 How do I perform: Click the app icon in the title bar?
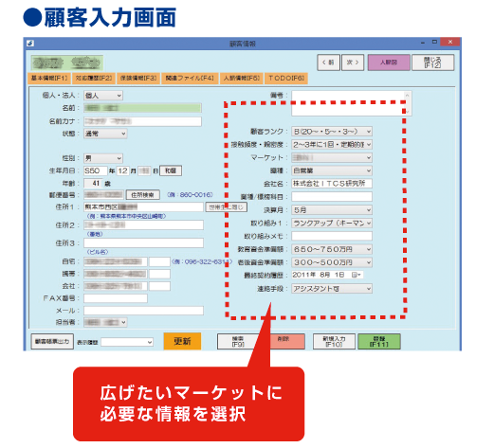click(30, 43)
